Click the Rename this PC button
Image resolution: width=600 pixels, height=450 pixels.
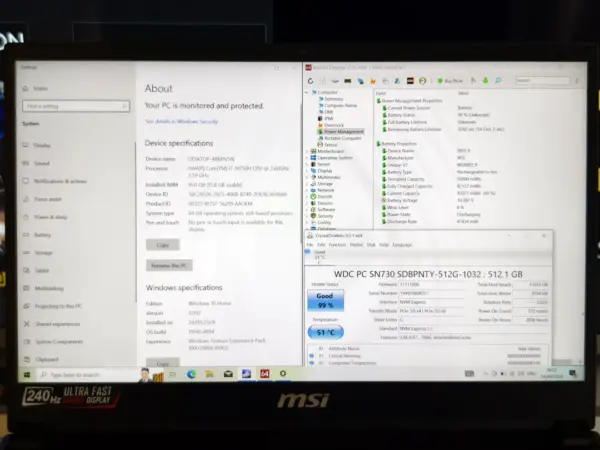[169, 265]
